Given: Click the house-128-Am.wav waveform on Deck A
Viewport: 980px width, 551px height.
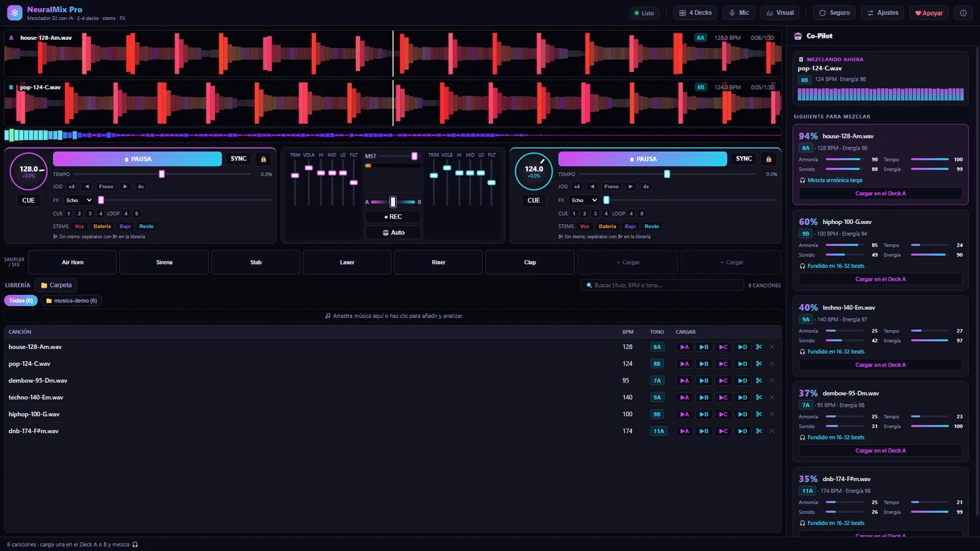Looking at the screenshot, I should (x=393, y=54).
